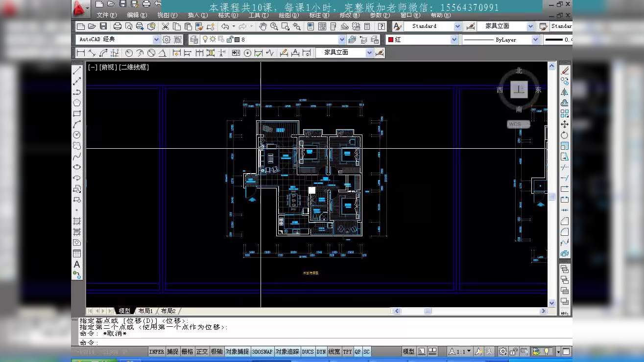Toggle 正交 (ortho mode) in the status bar
The height and width of the screenshot is (362, 644).
(x=202, y=351)
